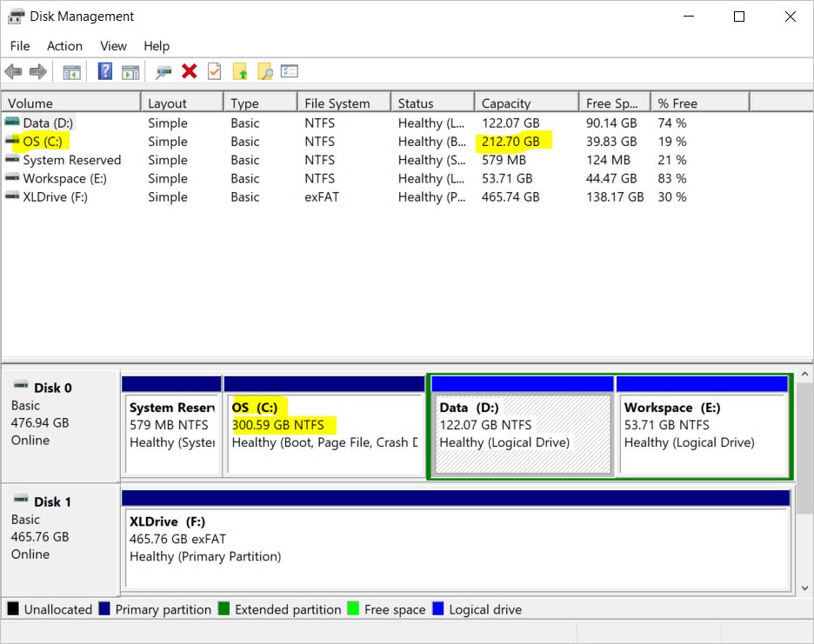Sort by the Volume column header
Viewport: 814px width, 644px height.
coord(71,103)
